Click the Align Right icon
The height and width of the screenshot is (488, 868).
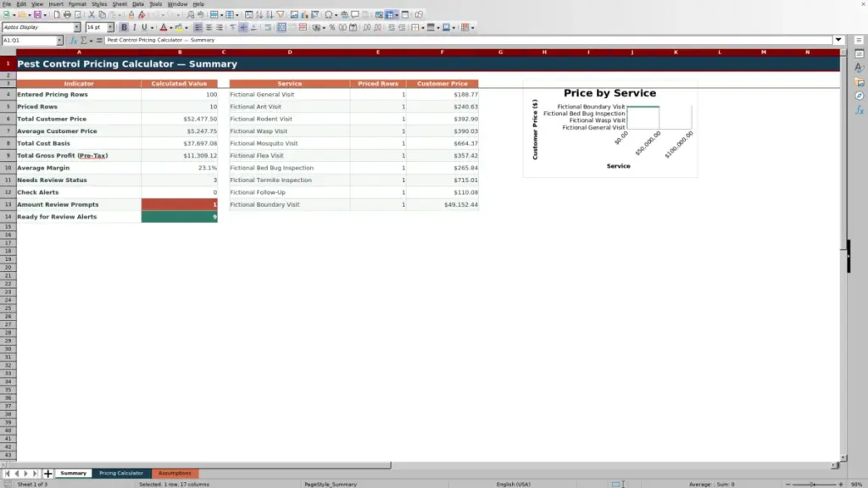point(220,27)
